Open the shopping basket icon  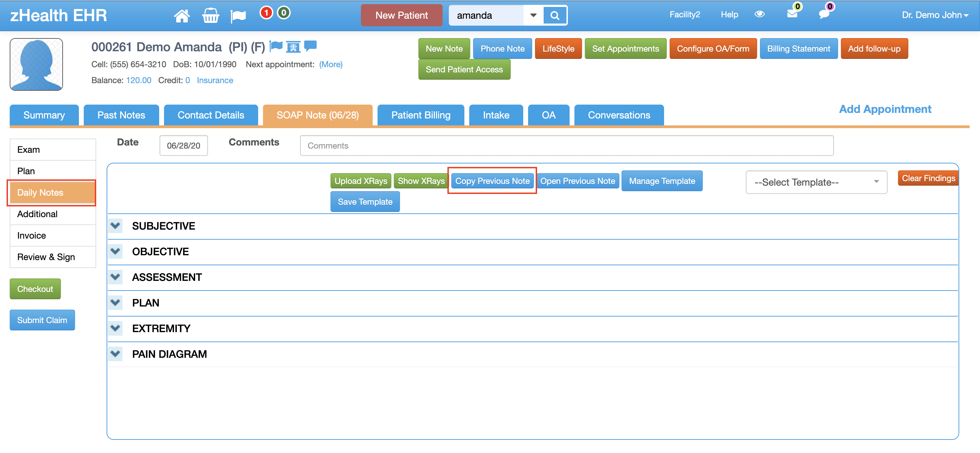coord(210,16)
